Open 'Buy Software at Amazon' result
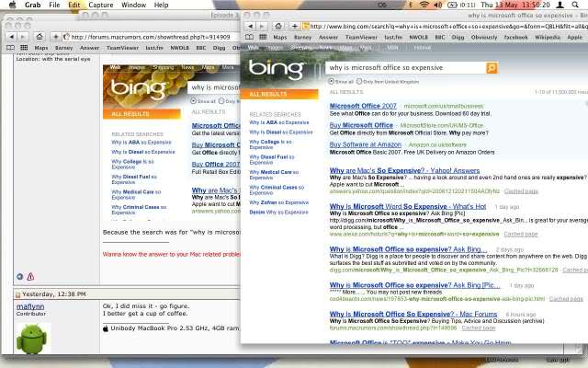The width and height of the screenshot is (588, 368). tap(366, 144)
